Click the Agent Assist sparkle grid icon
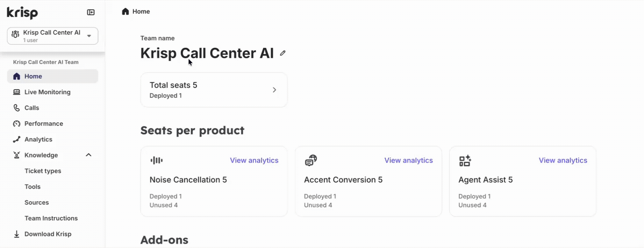This screenshot has height=248, width=644. [x=465, y=161]
